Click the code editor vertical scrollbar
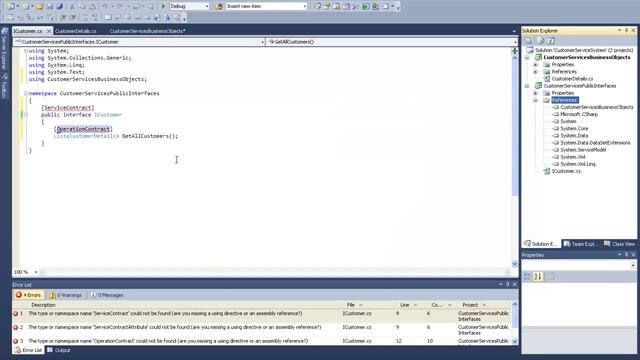Screen dimensions: 640x360 (x=515, y=157)
